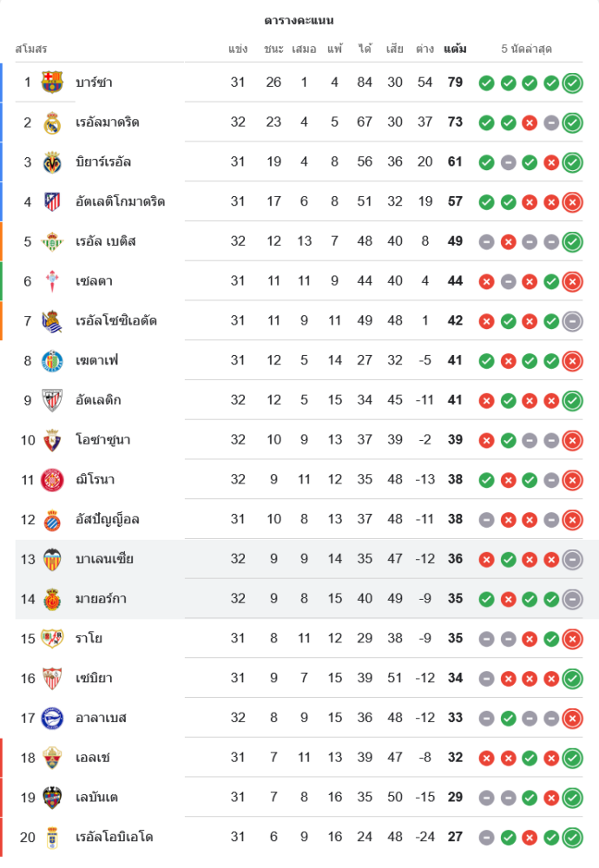Viewport: 599px width, 868px height.
Task: Click the Barcelona club crest icon
Action: point(52,82)
